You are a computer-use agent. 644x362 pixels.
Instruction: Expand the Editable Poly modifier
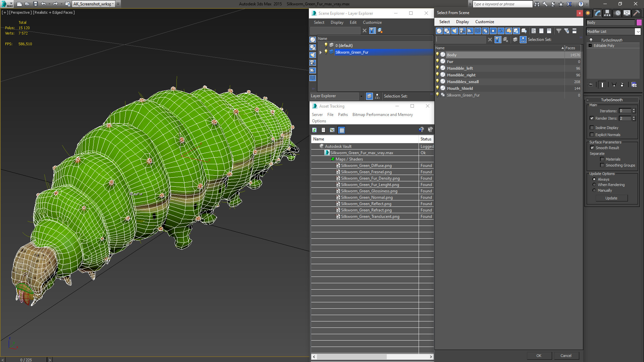[590, 46]
